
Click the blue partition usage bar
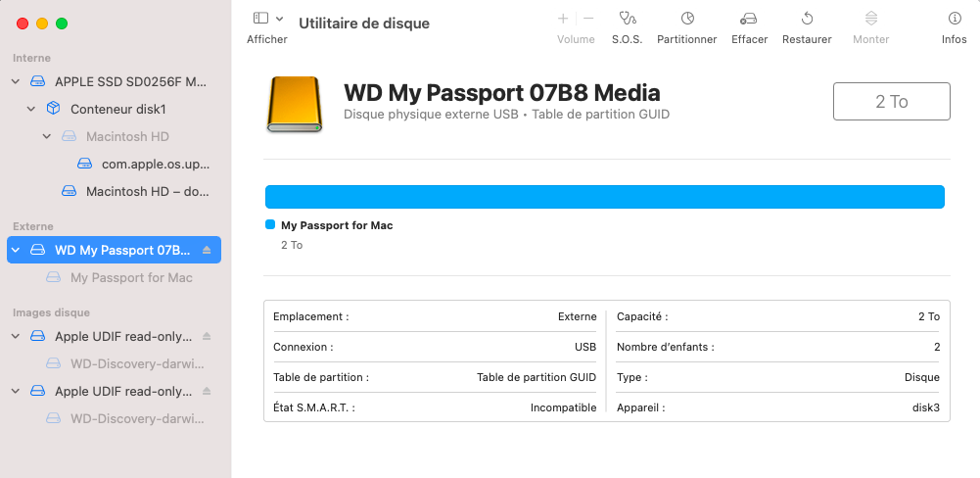pos(604,197)
